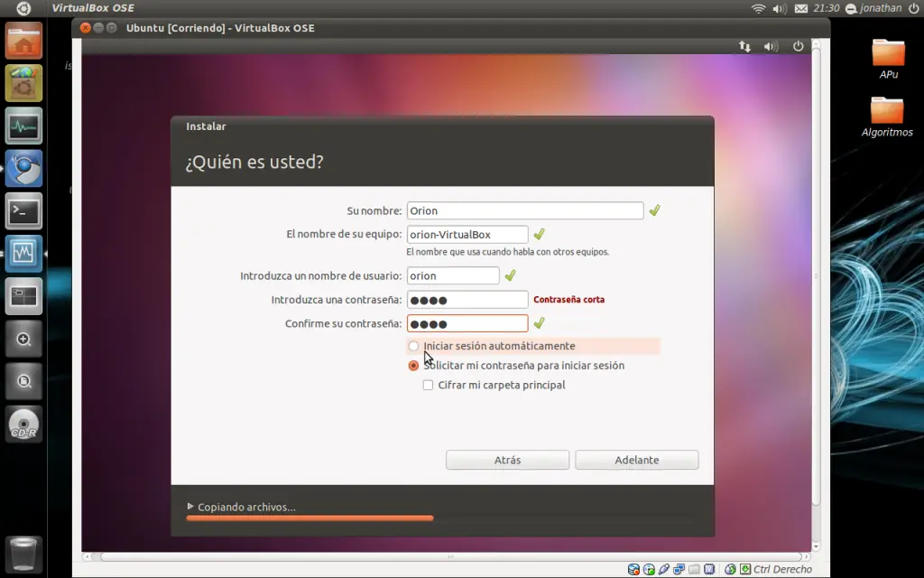Expand the Copiando archivos details triangle
This screenshot has height=578, width=924.
click(190, 507)
